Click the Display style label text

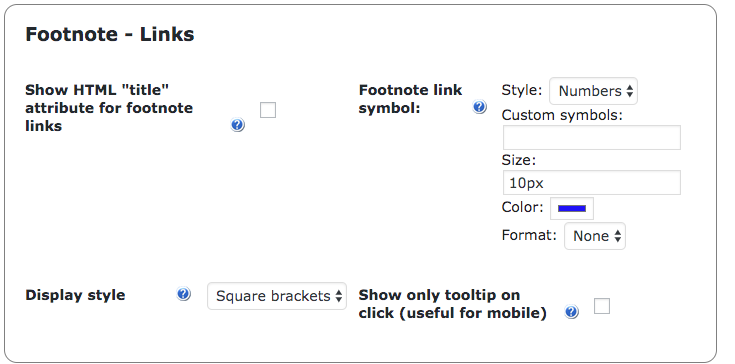pyautogui.click(x=75, y=295)
